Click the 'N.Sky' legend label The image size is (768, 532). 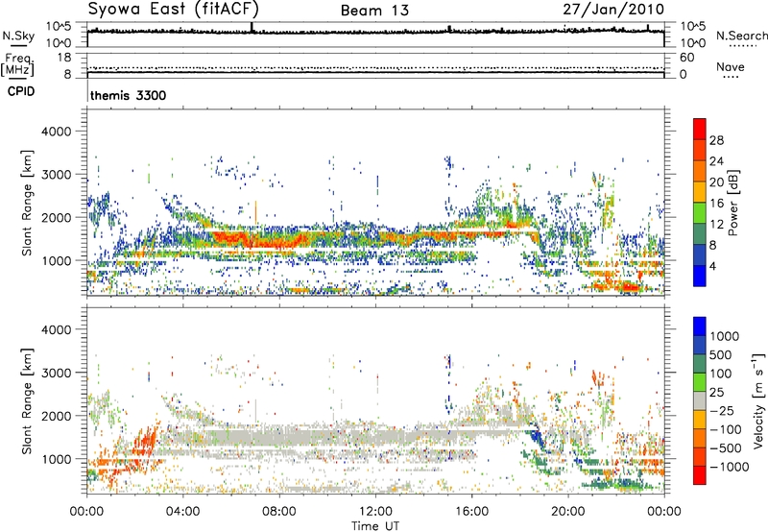[x=18, y=36]
